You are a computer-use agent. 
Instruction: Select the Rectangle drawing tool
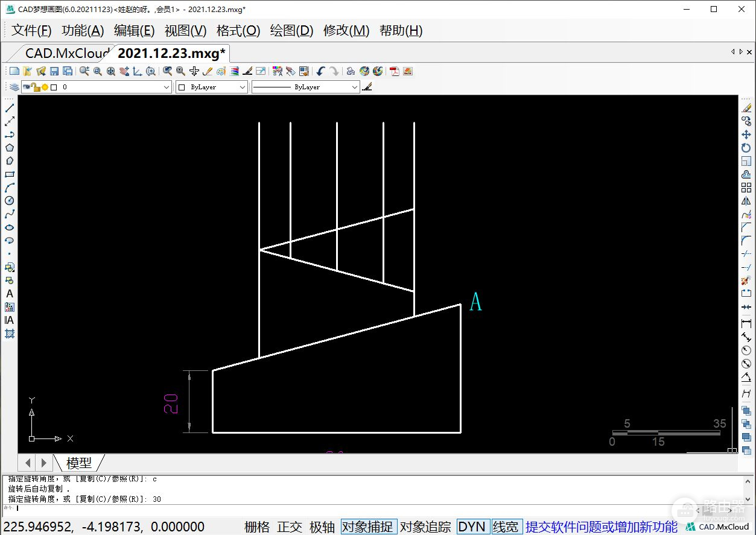tap(10, 174)
